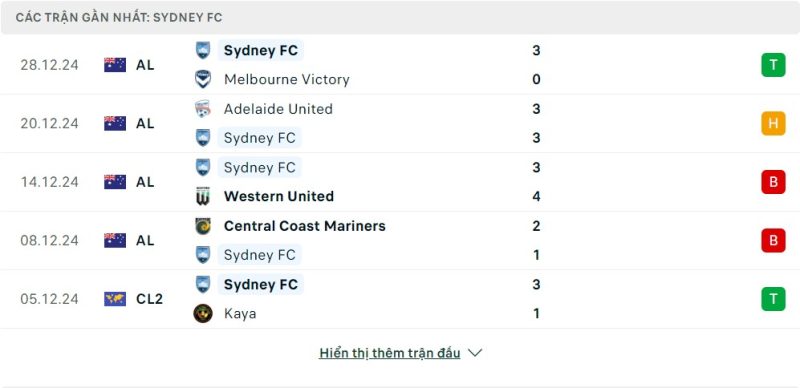
Task: Expand list with the chevron arrow below matches
Action: pos(475,353)
